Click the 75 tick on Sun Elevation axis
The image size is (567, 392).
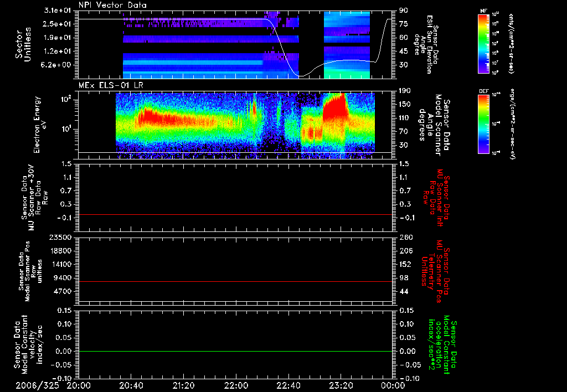tap(403, 24)
